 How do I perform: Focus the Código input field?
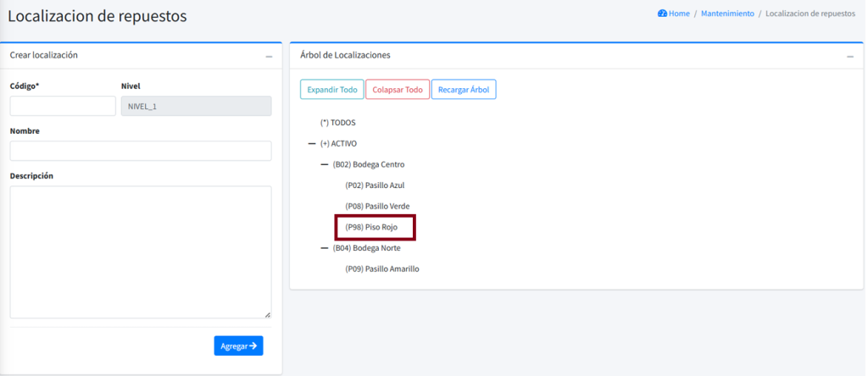click(63, 106)
